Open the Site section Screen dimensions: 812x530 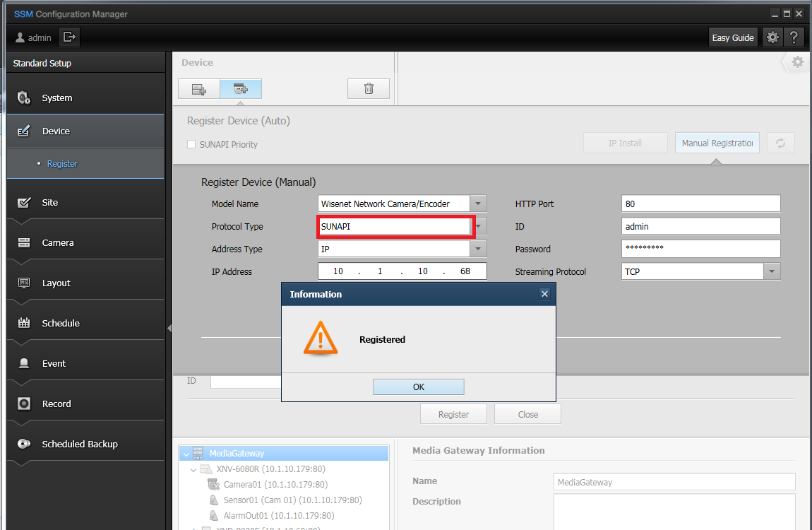pos(85,203)
